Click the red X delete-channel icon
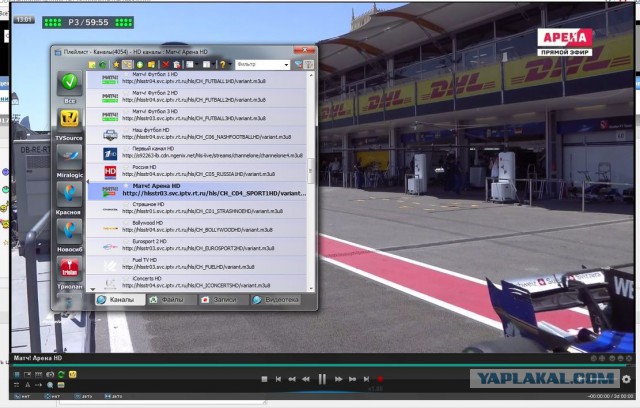 click(x=165, y=64)
